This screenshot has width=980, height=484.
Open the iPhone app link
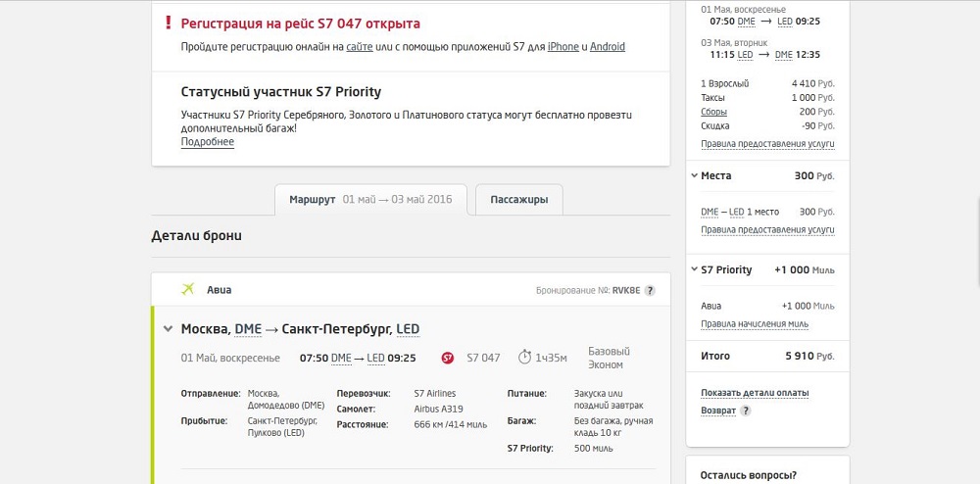(563, 47)
